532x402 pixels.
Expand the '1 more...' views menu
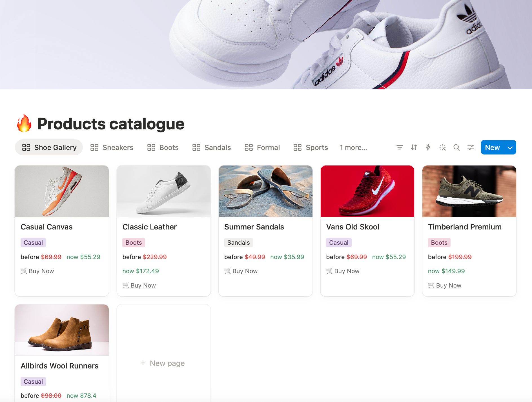(x=353, y=147)
